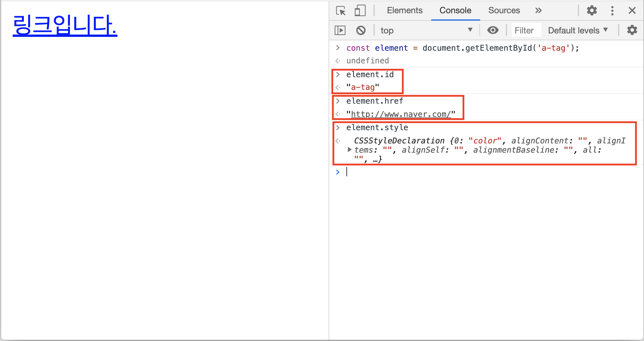Image resolution: width=644 pixels, height=341 pixels.
Task: Open the three-dot DevTools customize menu
Action: 612,11
